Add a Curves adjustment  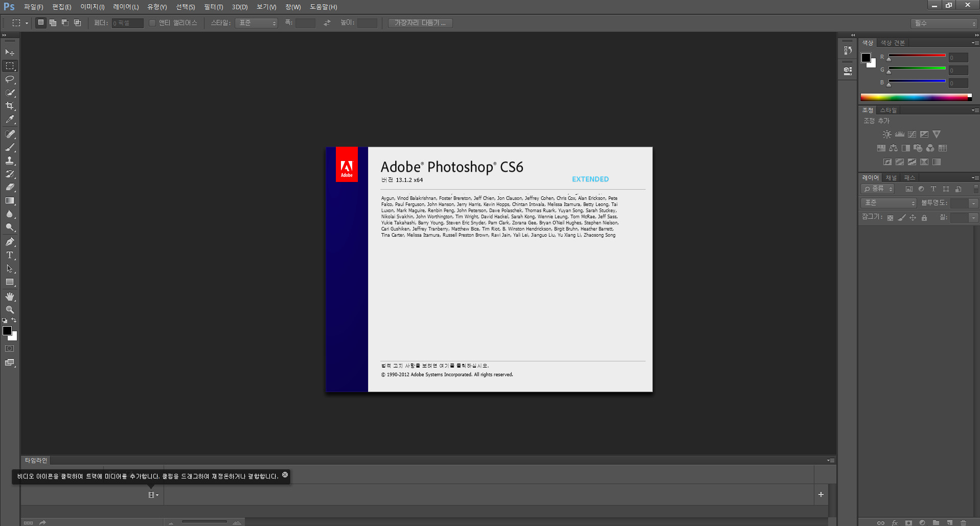point(912,134)
